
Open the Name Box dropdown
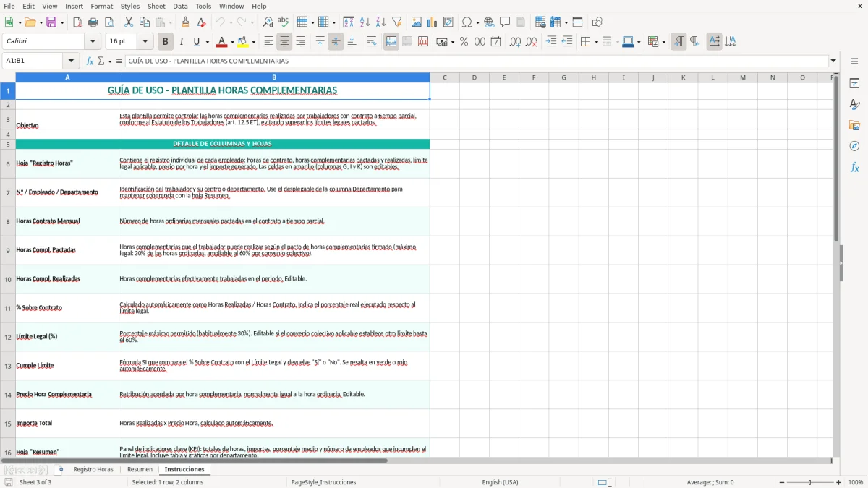(71, 61)
